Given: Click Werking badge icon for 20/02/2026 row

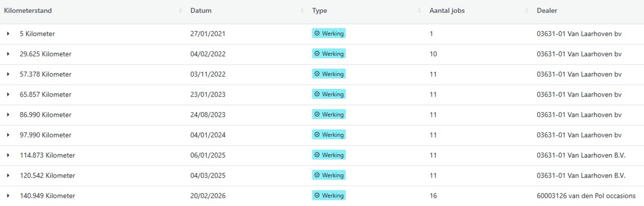Looking at the screenshot, I should pos(317,195).
